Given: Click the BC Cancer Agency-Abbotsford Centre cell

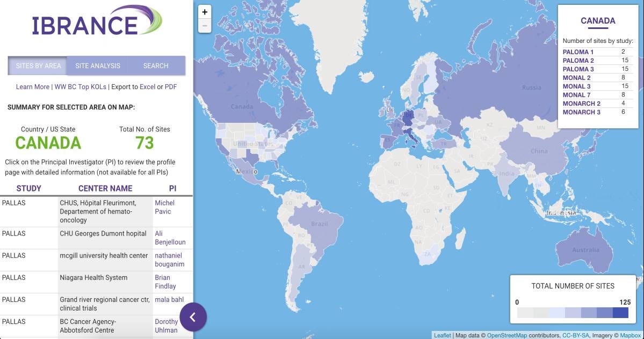Looking at the screenshot, I should coord(105,326).
